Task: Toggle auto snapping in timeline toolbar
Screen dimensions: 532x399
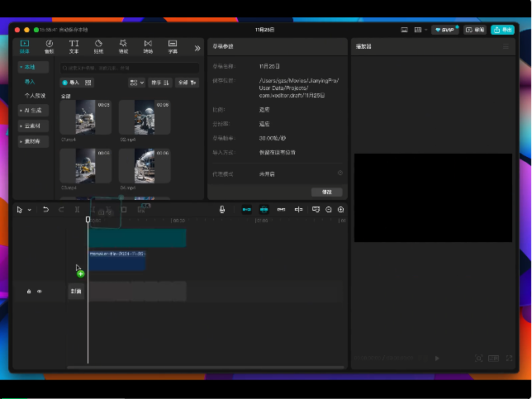Action: click(264, 210)
